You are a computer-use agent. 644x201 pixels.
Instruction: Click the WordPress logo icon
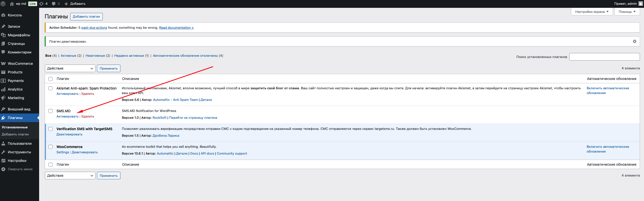click(3, 4)
